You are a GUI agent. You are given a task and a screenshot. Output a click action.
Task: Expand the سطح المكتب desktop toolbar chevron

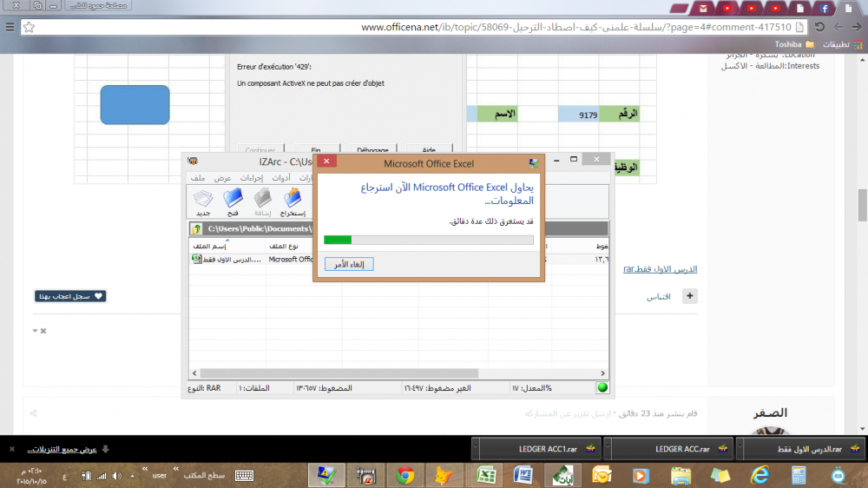coord(176,469)
